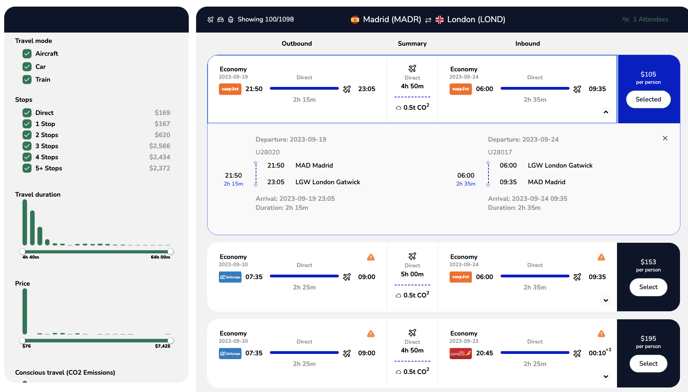Click the Inbound column header
Image resolution: width=688 pixels, height=392 pixels.
click(527, 43)
